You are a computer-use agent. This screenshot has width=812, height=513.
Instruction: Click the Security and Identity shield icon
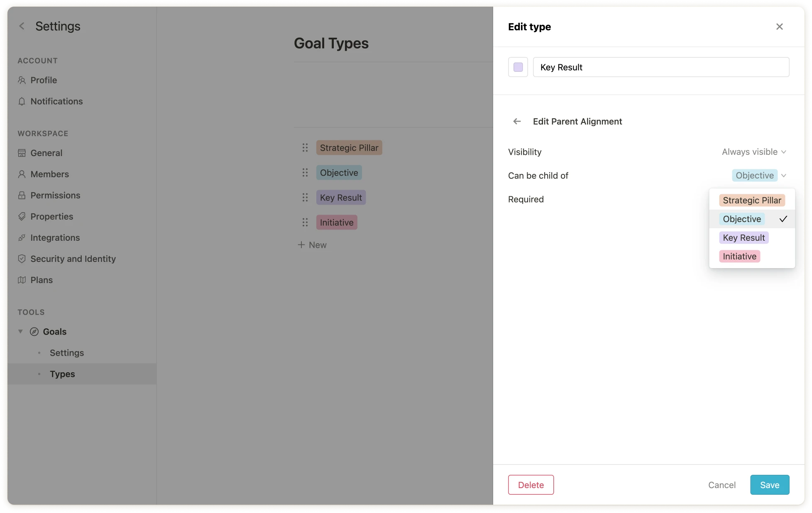[22, 259]
